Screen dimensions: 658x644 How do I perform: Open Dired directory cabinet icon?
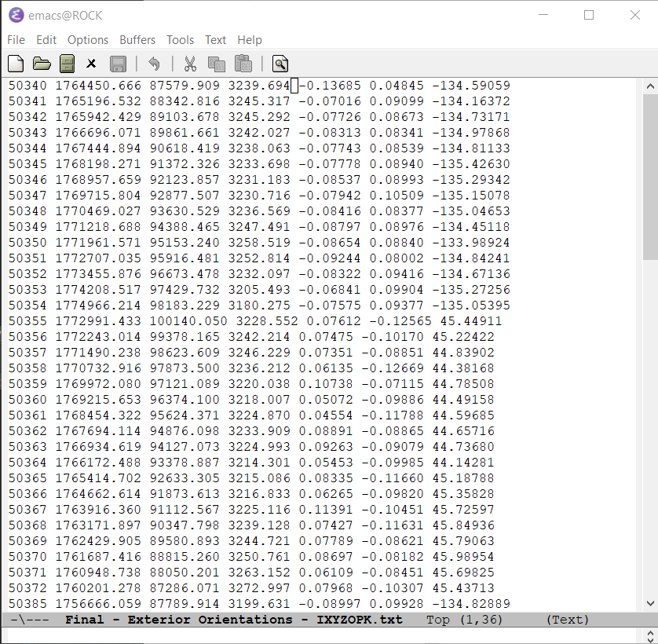pyautogui.click(x=68, y=64)
